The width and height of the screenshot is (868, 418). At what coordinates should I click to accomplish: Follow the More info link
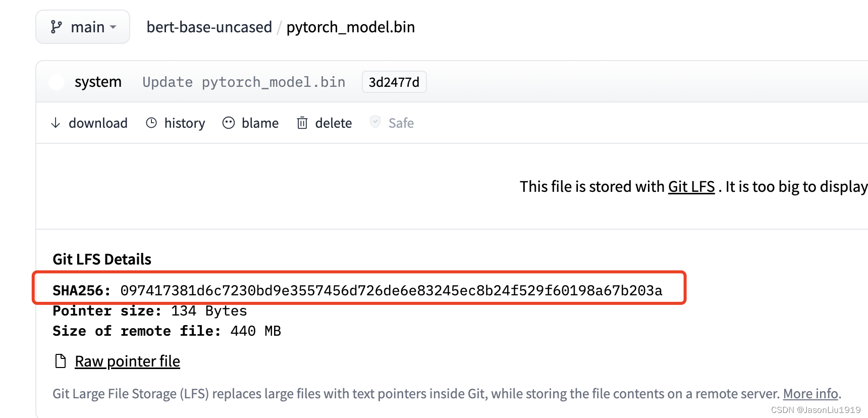click(810, 394)
